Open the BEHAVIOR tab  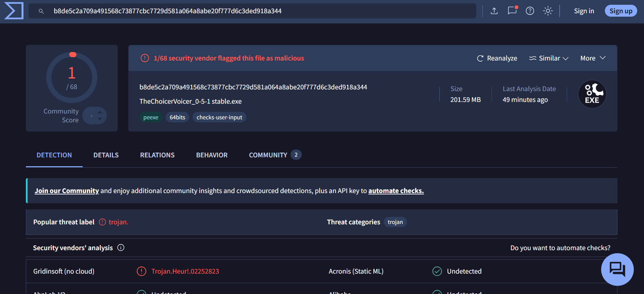(x=212, y=155)
